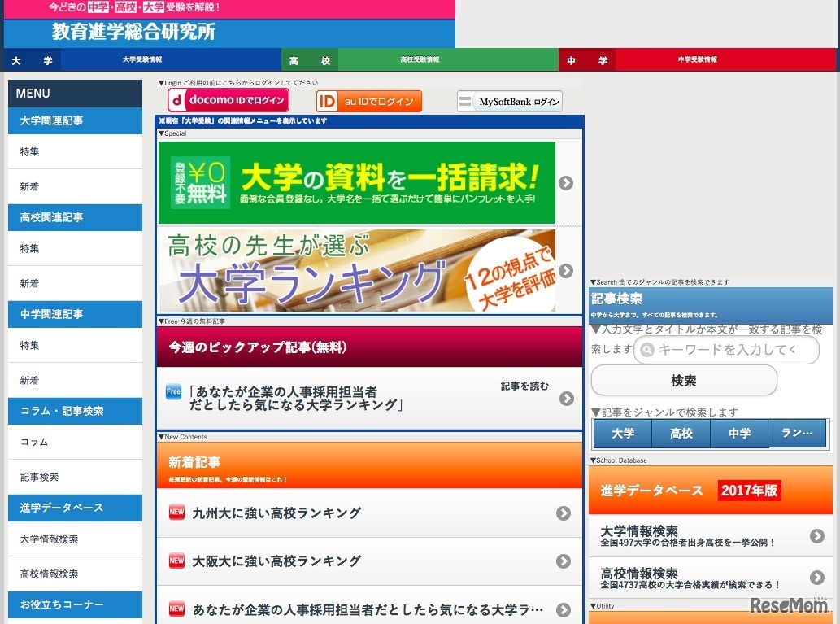This screenshot has width=840, height=624.
Task: Click 大学情報検索 in the sidebar menu
Action: (75, 539)
